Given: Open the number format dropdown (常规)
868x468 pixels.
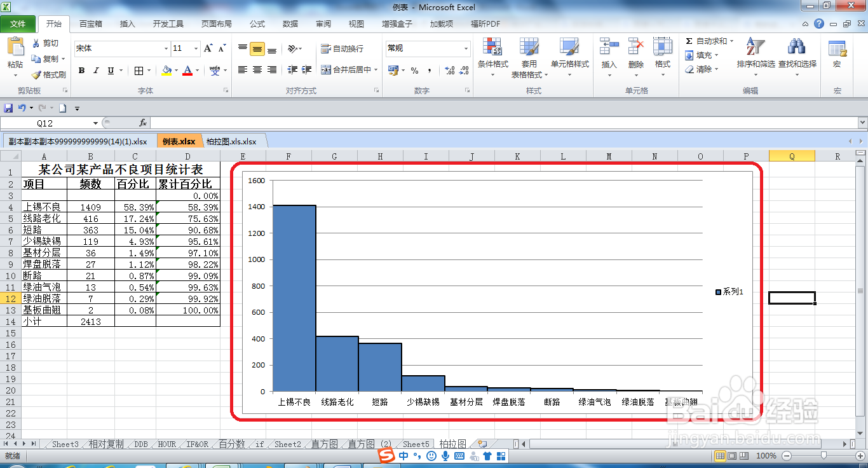Looking at the screenshot, I should (x=466, y=48).
